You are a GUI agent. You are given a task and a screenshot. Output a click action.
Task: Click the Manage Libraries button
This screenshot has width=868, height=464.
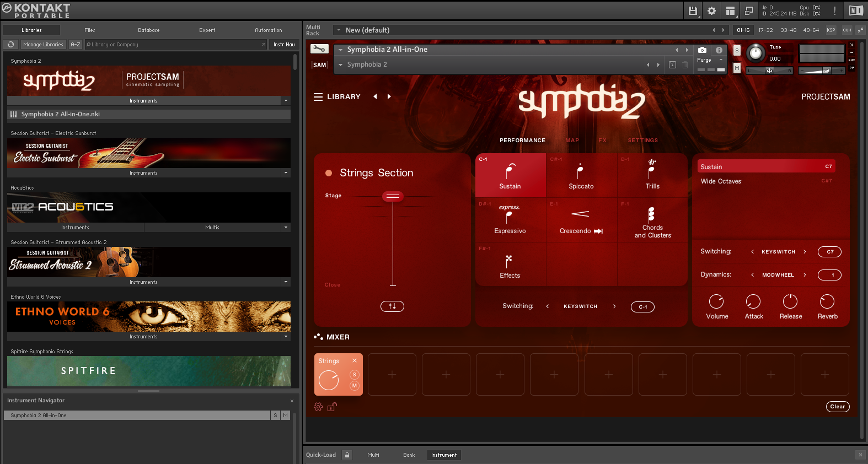pos(43,44)
